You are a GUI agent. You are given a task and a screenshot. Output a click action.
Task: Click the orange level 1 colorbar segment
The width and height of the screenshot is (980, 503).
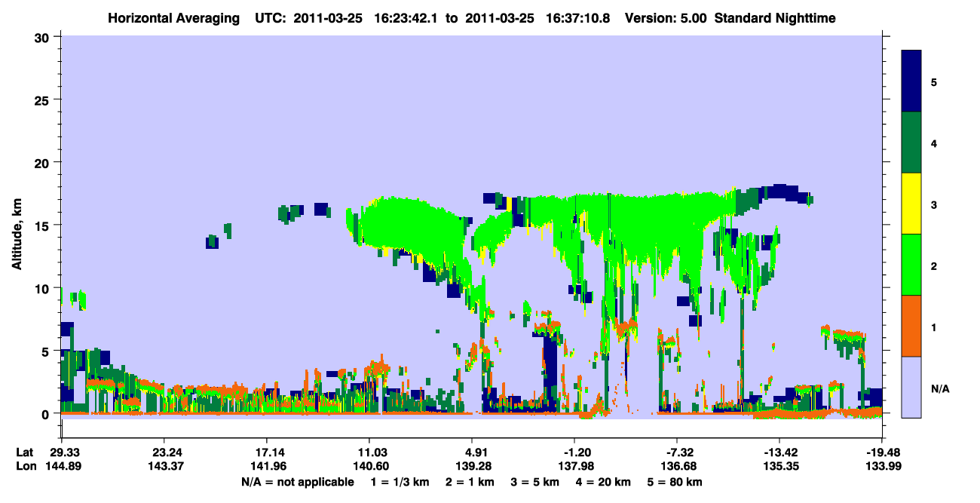[911, 326]
